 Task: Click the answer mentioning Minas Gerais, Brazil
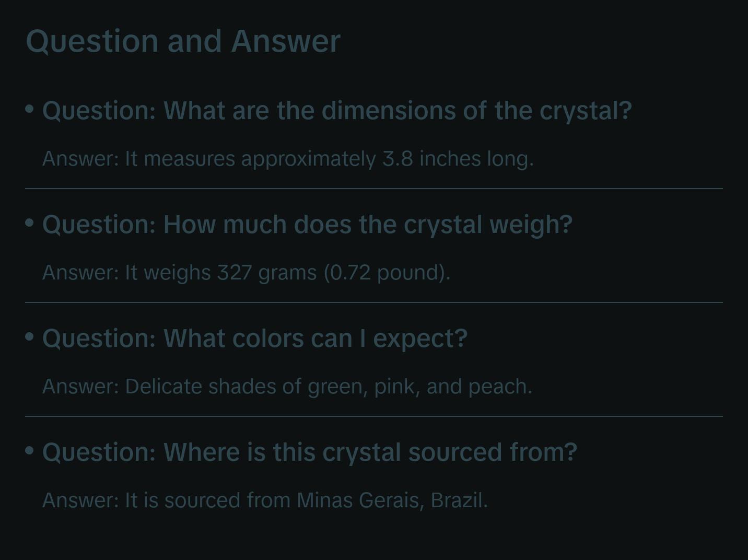[x=265, y=500]
